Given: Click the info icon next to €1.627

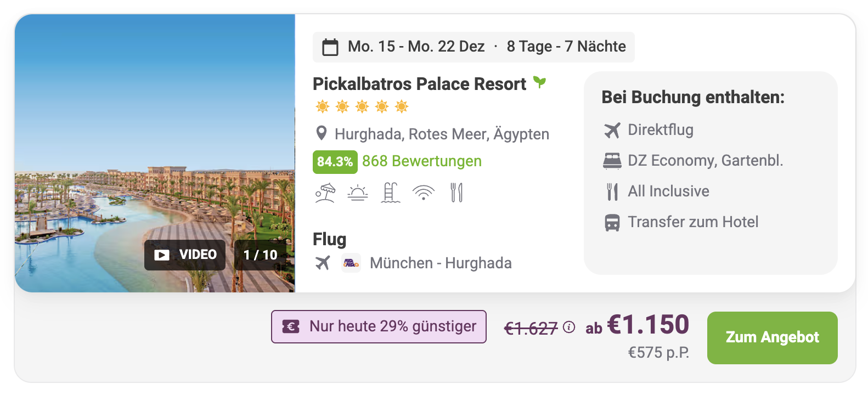Looking at the screenshot, I should (570, 328).
